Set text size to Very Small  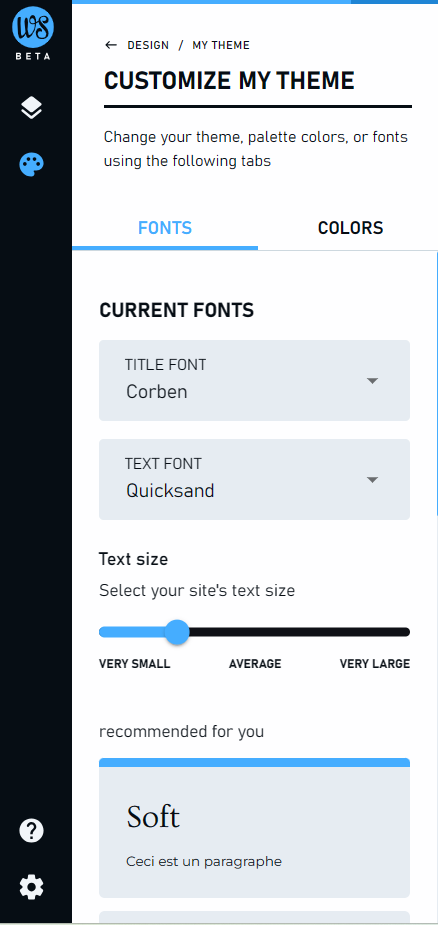click(135, 664)
